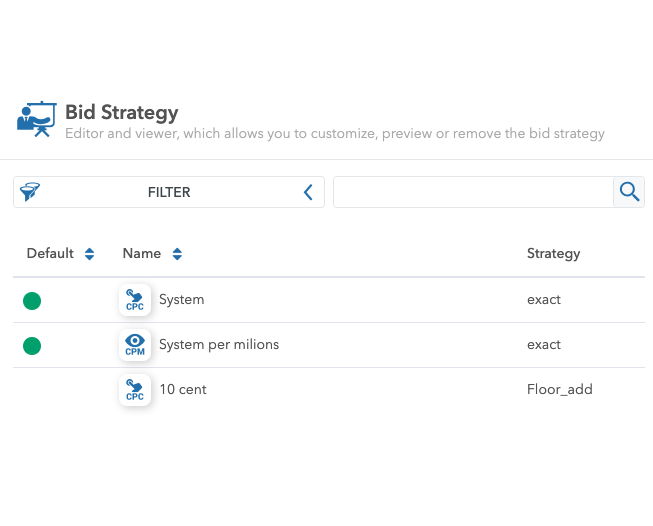Image resolution: width=653 pixels, height=526 pixels.
Task: Click the CPM eye icon
Action: (x=135, y=345)
